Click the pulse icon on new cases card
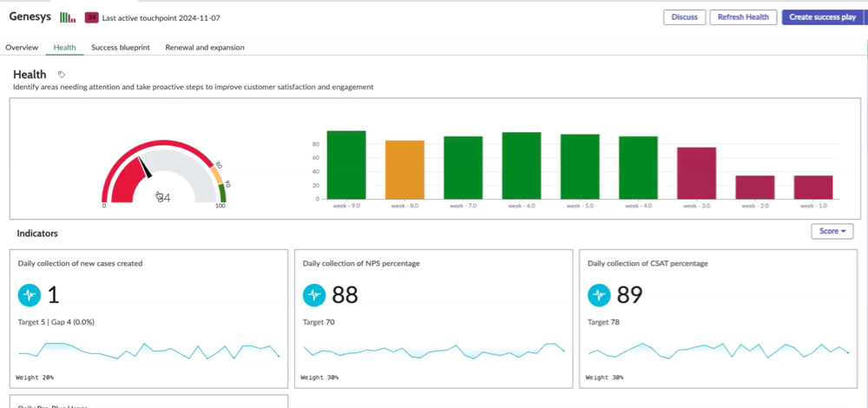The image size is (868, 408). click(x=30, y=294)
